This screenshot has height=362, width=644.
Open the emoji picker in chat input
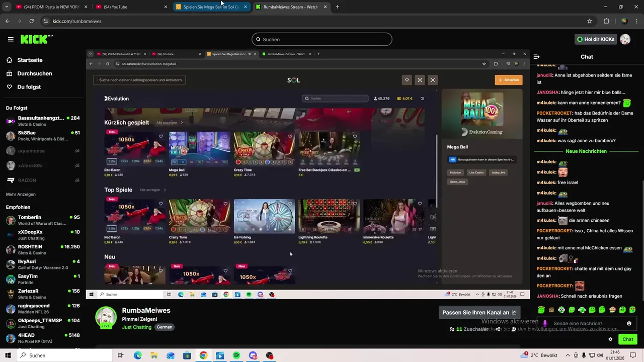pyautogui.click(x=629, y=323)
